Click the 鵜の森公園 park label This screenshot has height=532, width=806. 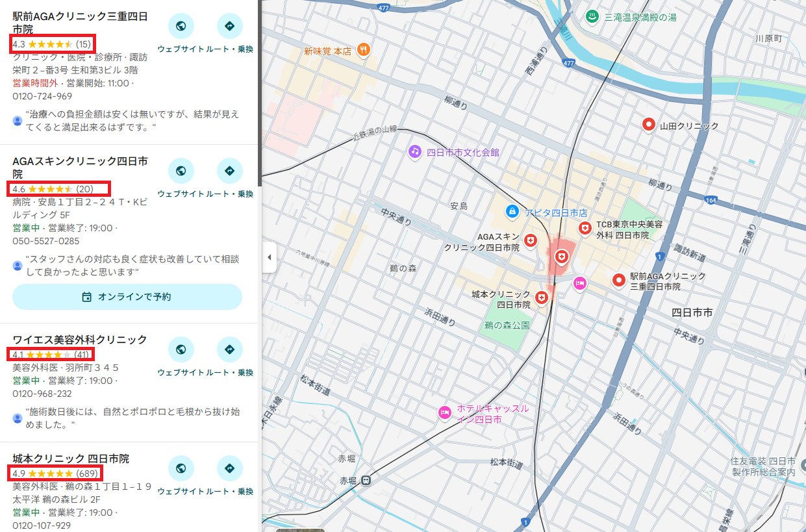(507, 325)
